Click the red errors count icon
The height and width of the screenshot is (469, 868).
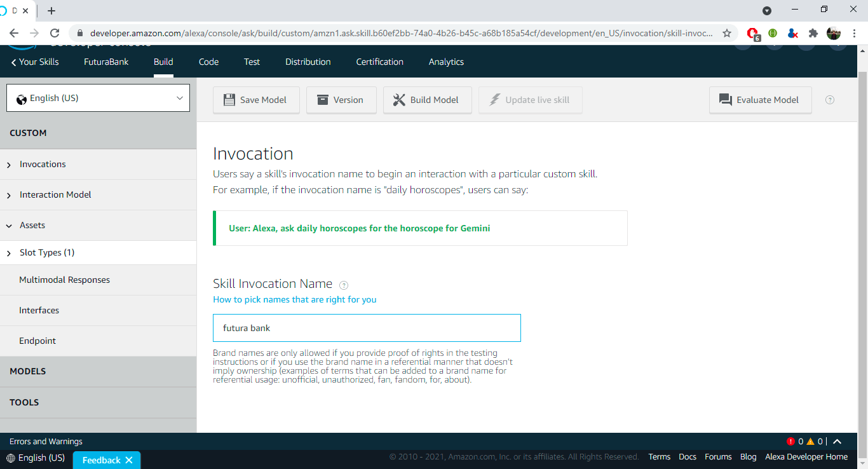click(x=790, y=441)
